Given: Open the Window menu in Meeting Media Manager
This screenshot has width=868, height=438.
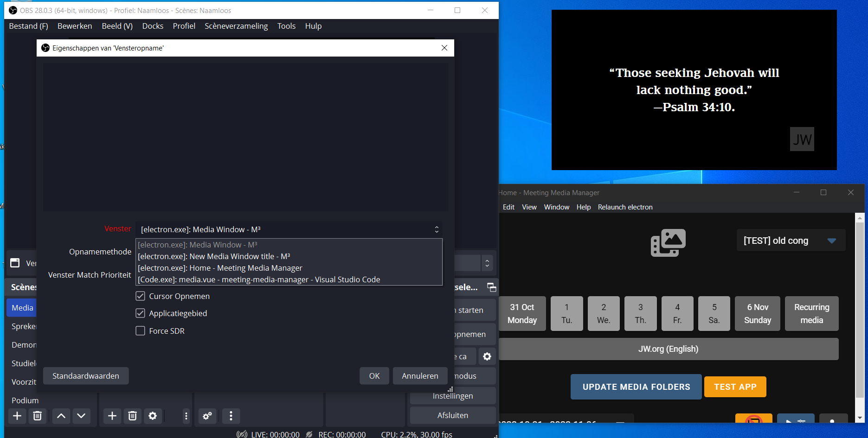Looking at the screenshot, I should [556, 207].
